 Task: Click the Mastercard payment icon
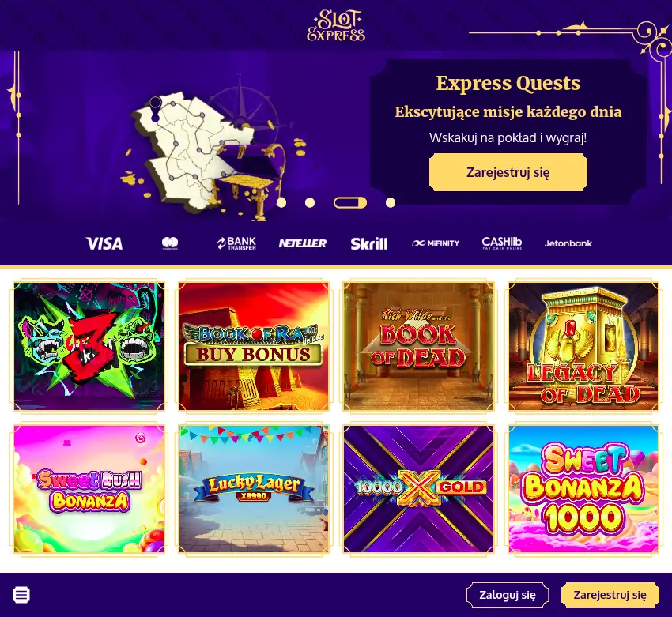click(x=170, y=243)
